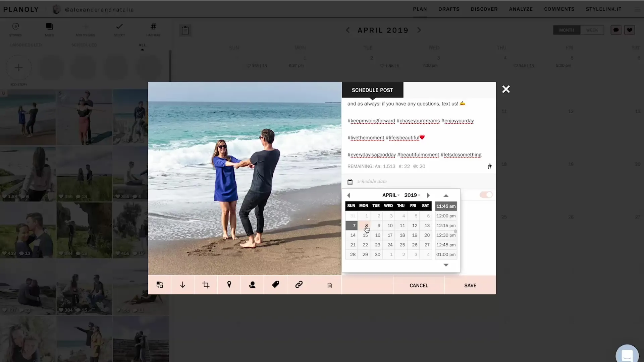Click the replace media icon in post toolbar
644x362 pixels.
point(160,285)
